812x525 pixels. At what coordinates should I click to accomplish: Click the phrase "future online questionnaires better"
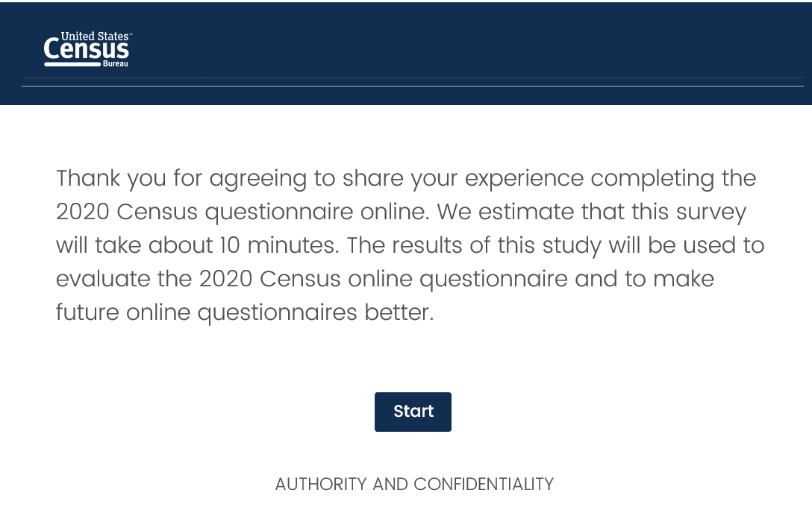pyautogui.click(x=244, y=312)
